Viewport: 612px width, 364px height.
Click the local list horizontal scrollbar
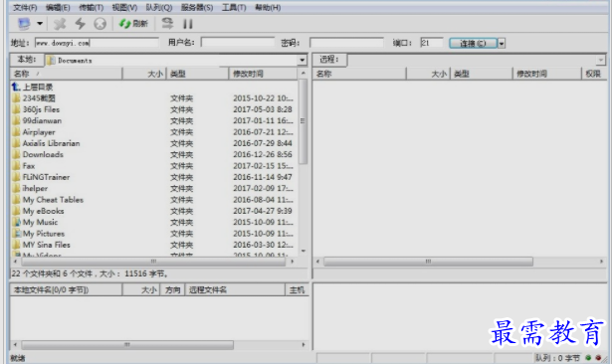[154, 262]
